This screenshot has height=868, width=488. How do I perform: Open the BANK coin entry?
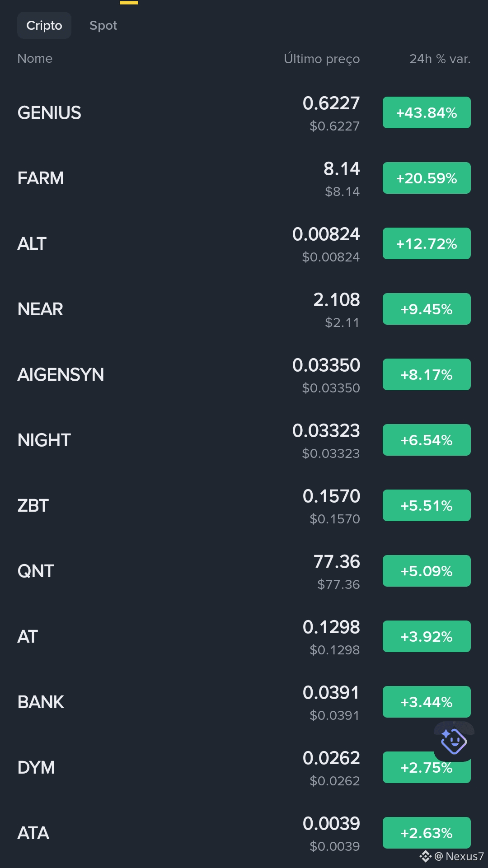coord(244,702)
